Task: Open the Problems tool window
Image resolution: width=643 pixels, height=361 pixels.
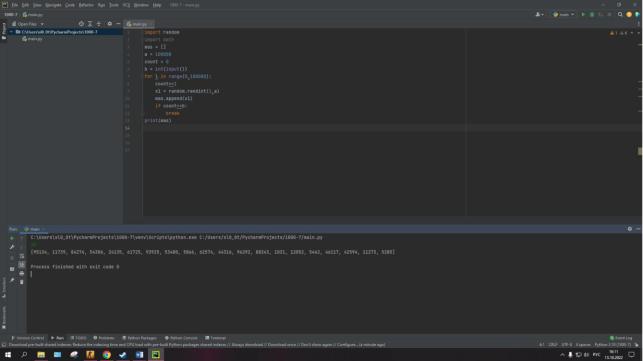Action: (x=104, y=338)
